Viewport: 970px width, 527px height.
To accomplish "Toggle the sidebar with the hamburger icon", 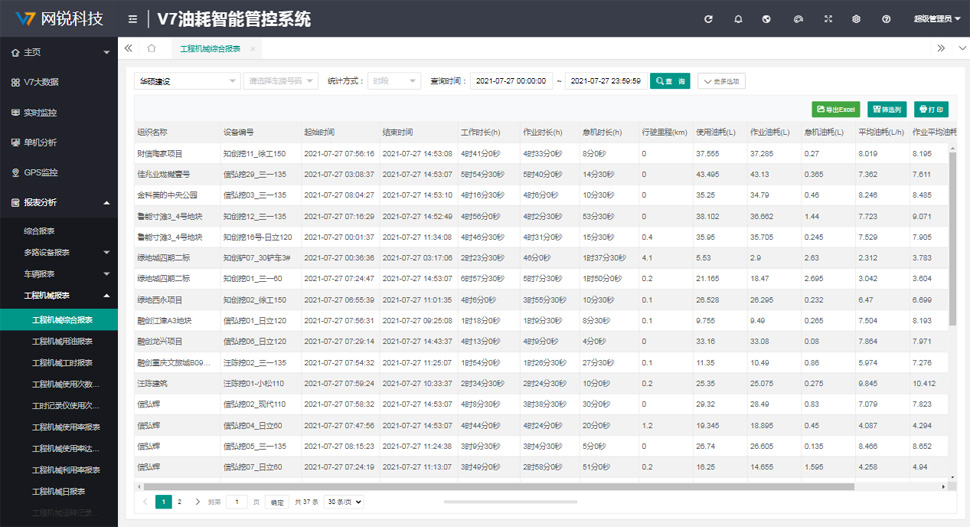I will 132,19.
